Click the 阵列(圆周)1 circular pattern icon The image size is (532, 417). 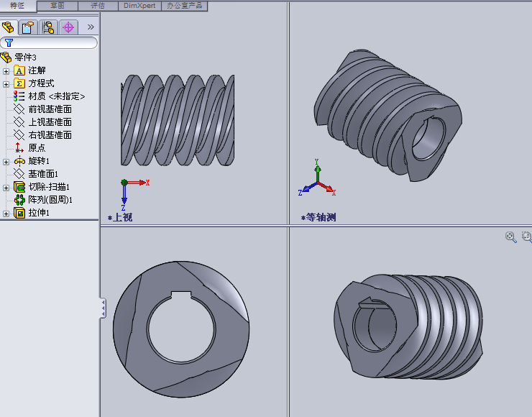point(19,200)
